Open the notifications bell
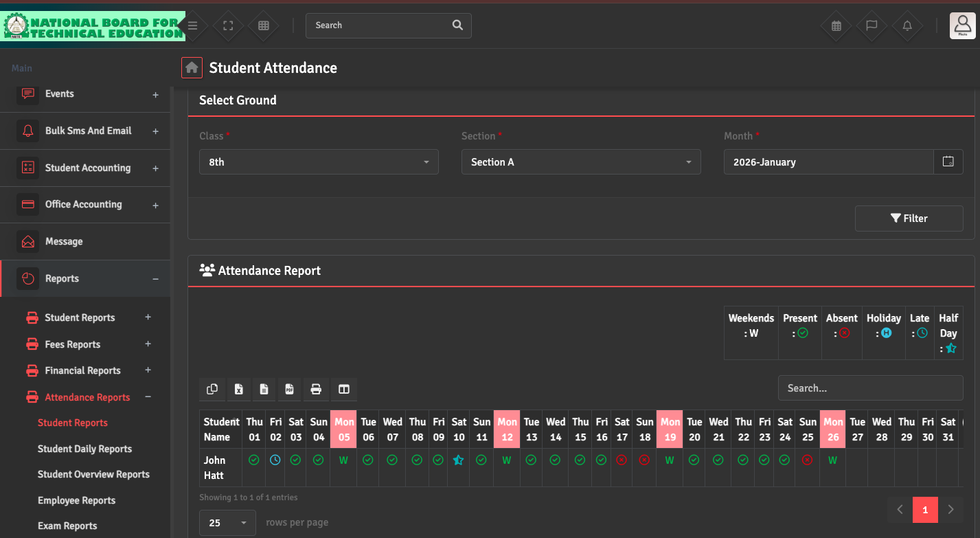Screen dimensions: 980x538 (x=907, y=25)
